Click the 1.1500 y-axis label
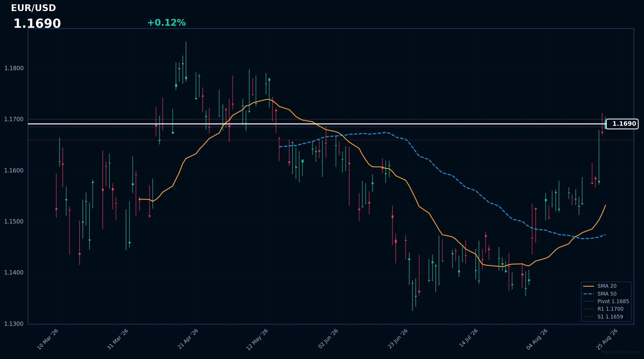The image size is (644, 359). [x=14, y=222]
